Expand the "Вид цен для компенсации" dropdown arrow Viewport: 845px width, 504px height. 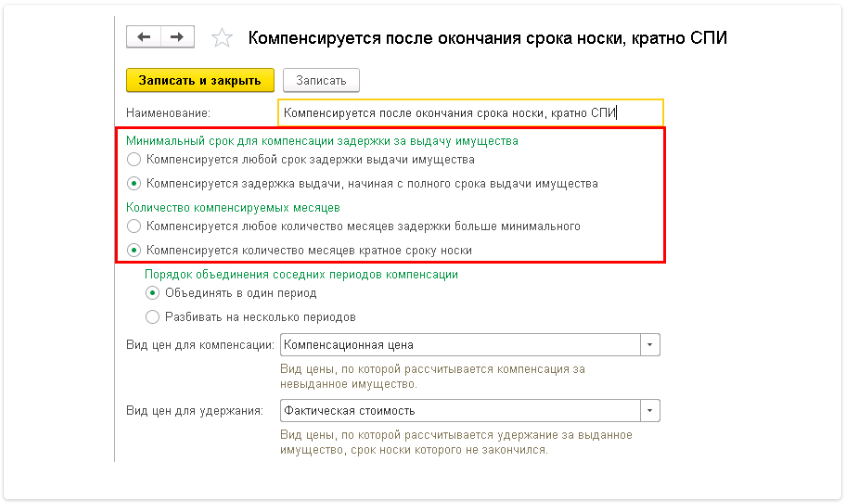pyautogui.click(x=651, y=345)
